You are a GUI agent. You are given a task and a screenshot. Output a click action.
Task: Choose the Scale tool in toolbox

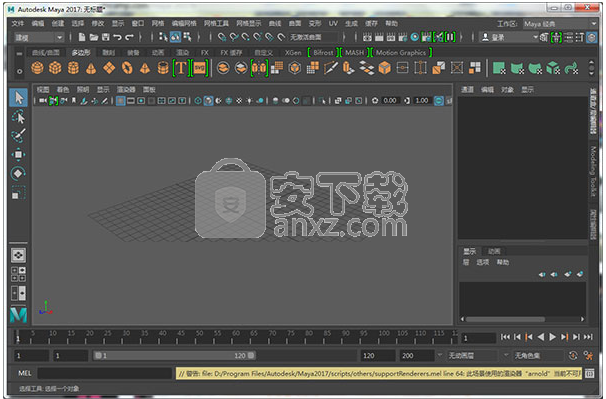[19, 192]
